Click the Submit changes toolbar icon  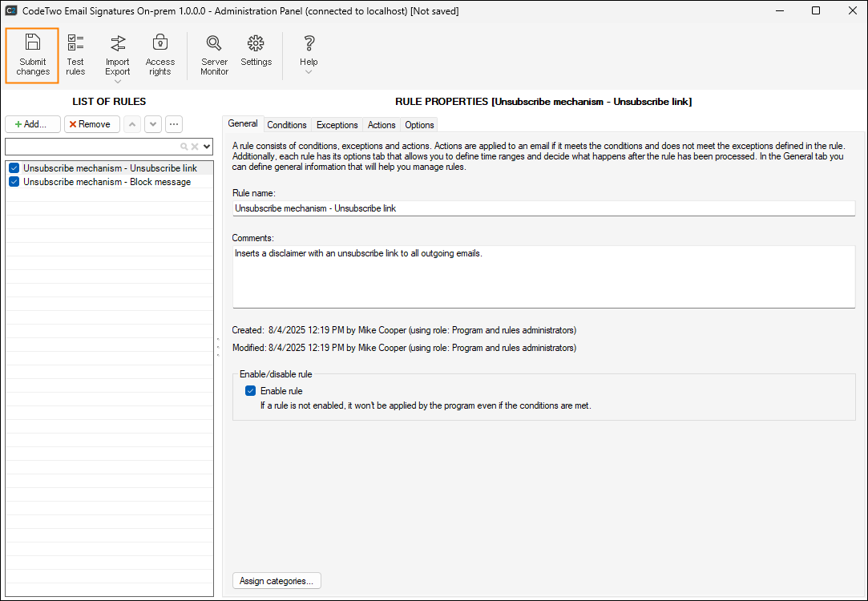pos(33,55)
